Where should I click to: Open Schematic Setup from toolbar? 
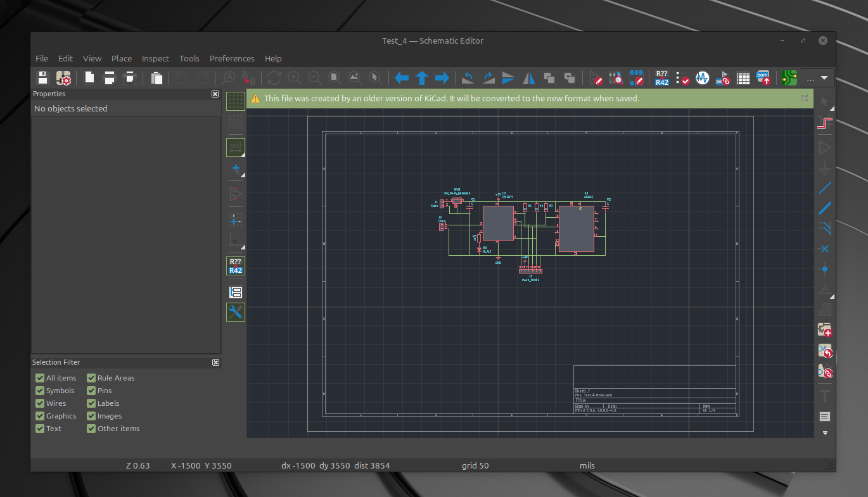63,78
